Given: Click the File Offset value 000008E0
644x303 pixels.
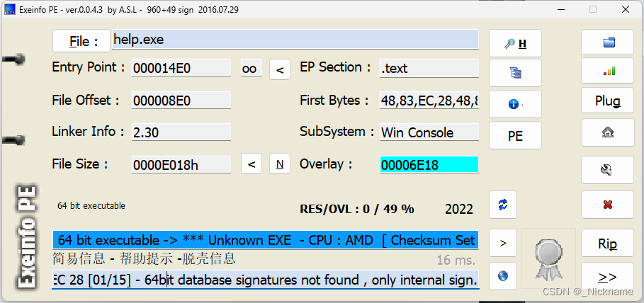Looking at the screenshot, I should point(181,101).
